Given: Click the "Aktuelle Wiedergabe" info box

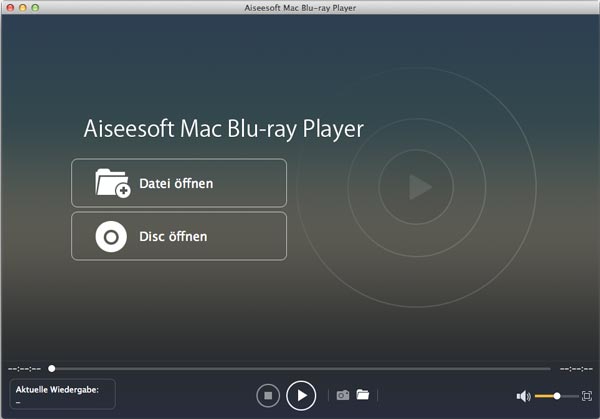Looking at the screenshot, I should click(x=62, y=394).
